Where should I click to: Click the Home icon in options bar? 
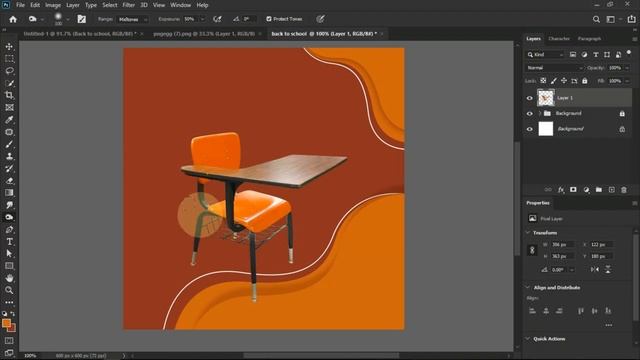(x=13, y=19)
